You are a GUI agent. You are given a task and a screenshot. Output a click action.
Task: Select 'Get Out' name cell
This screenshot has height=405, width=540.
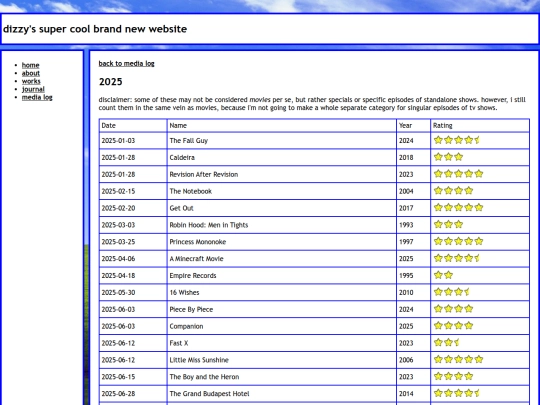pos(282,208)
